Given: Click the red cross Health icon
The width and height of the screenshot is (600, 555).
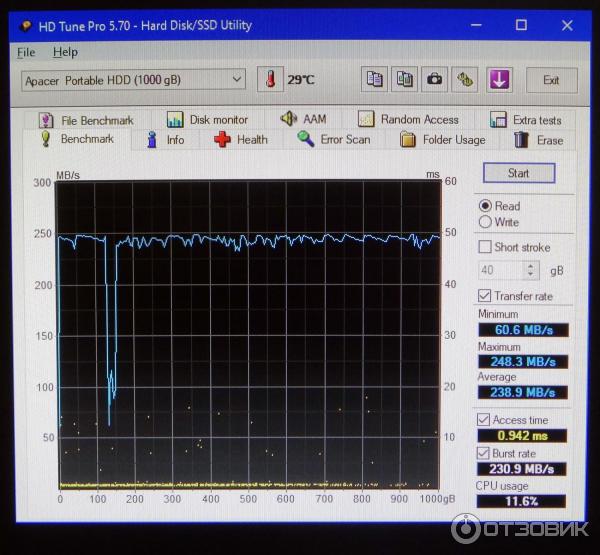Looking at the screenshot, I should pos(222,139).
